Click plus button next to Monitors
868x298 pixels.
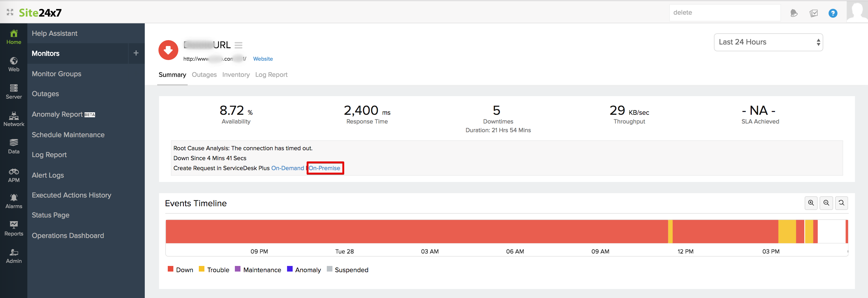tap(136, 53)
